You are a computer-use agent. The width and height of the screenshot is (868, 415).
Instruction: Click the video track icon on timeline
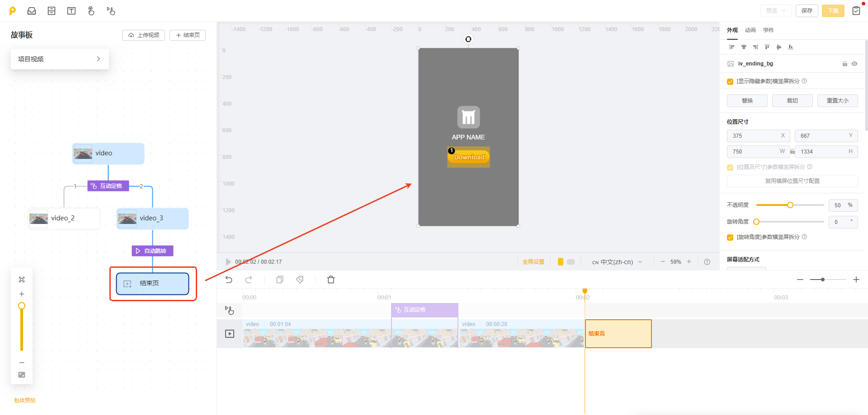[x=230, y=334]
